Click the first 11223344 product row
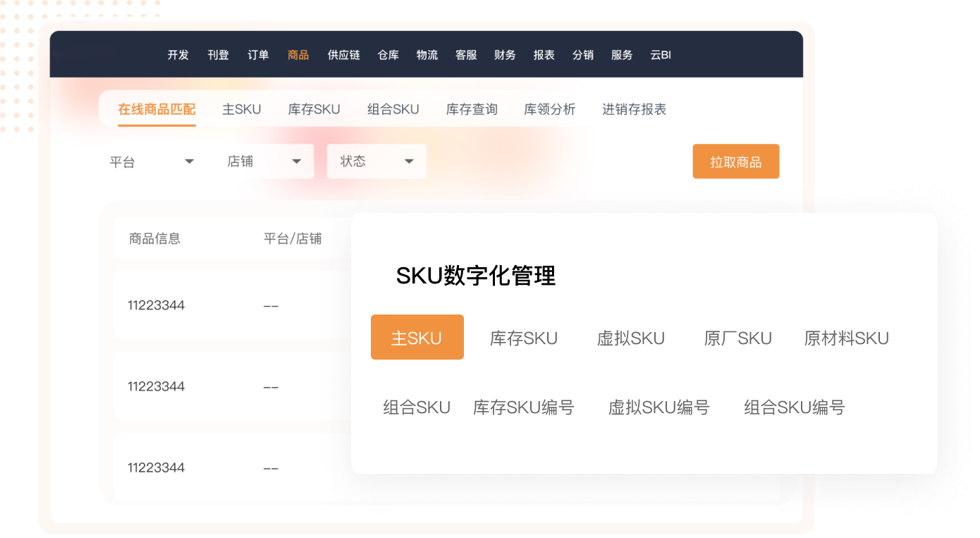980x538 pixels. (x=157, y=305)
